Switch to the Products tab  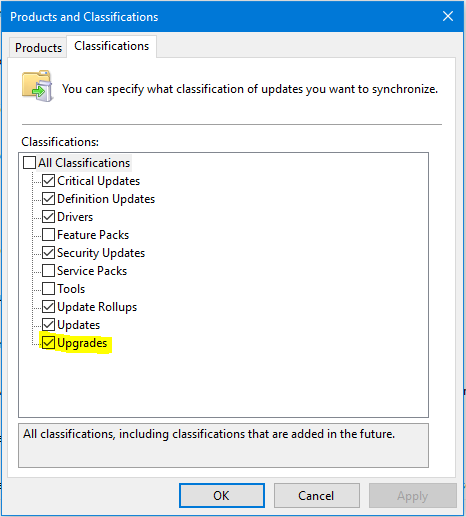pyautogui.click(x=38, y=48)
